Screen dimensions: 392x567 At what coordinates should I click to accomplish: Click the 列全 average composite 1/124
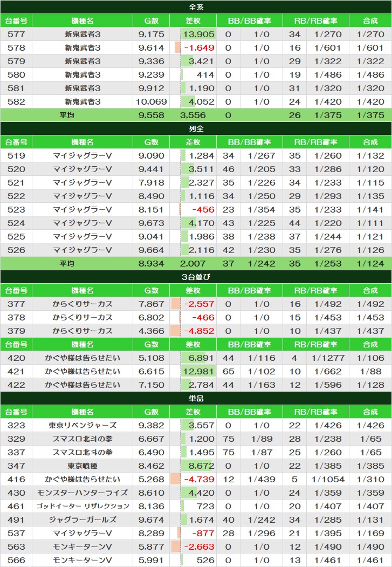(x=370, y=264)
